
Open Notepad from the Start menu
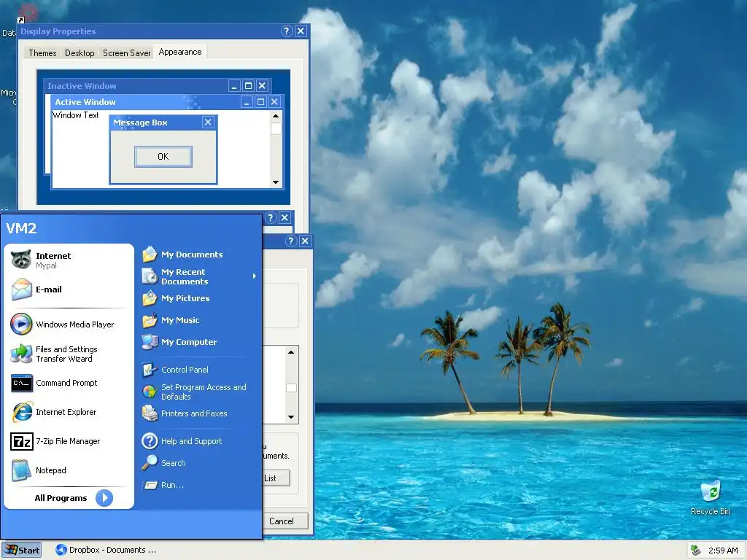click(x=68, y=470)
